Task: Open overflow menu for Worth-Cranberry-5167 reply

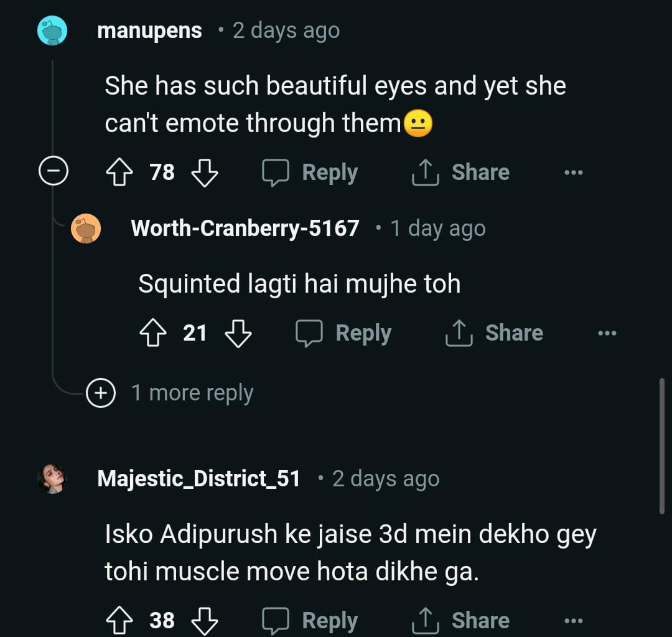Action: pyautogui.click(x=607, y=333)
